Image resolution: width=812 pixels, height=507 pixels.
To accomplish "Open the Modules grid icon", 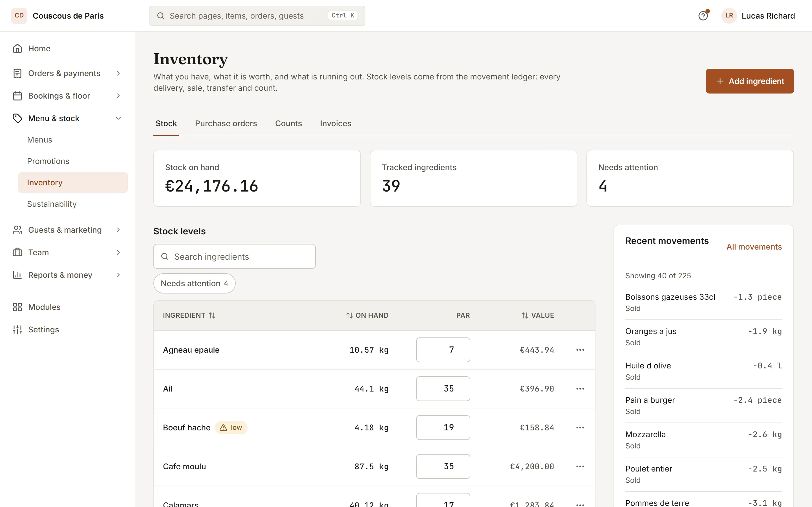I will pyautogui.click(x=17, y=307).
